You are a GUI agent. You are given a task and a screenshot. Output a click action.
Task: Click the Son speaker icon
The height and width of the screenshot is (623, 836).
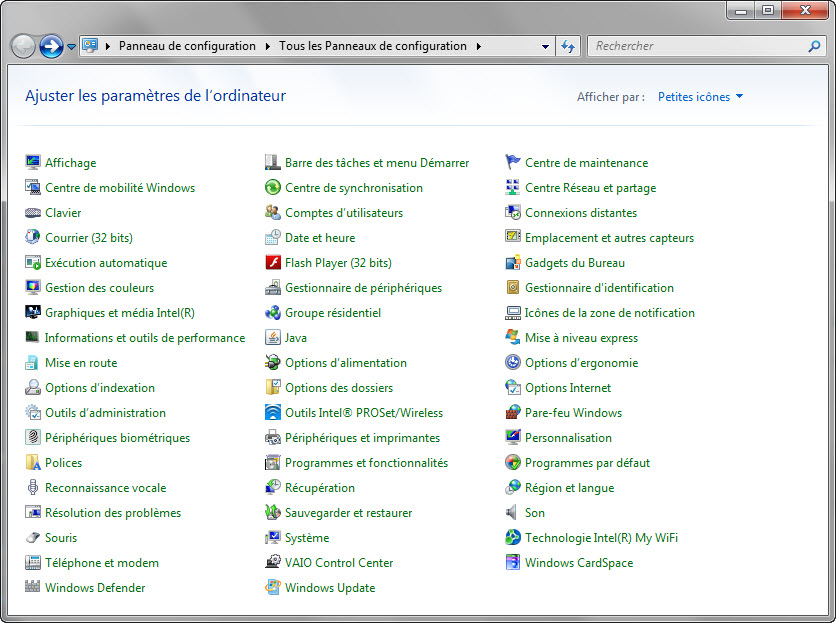[511, 512]
